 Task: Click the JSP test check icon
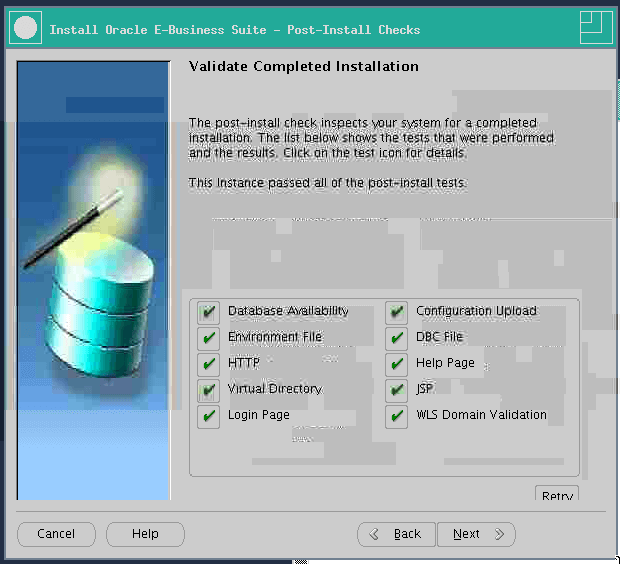coord(397,390)
